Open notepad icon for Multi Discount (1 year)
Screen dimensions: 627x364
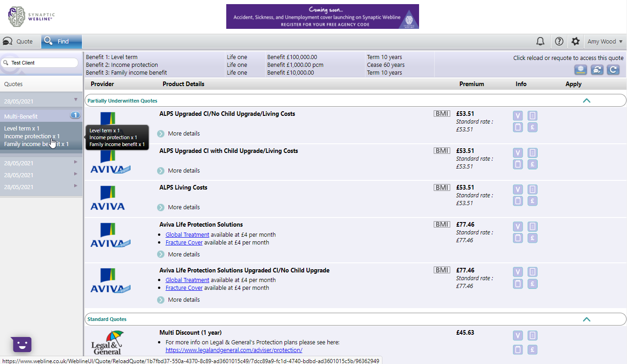tap(518, 350)
